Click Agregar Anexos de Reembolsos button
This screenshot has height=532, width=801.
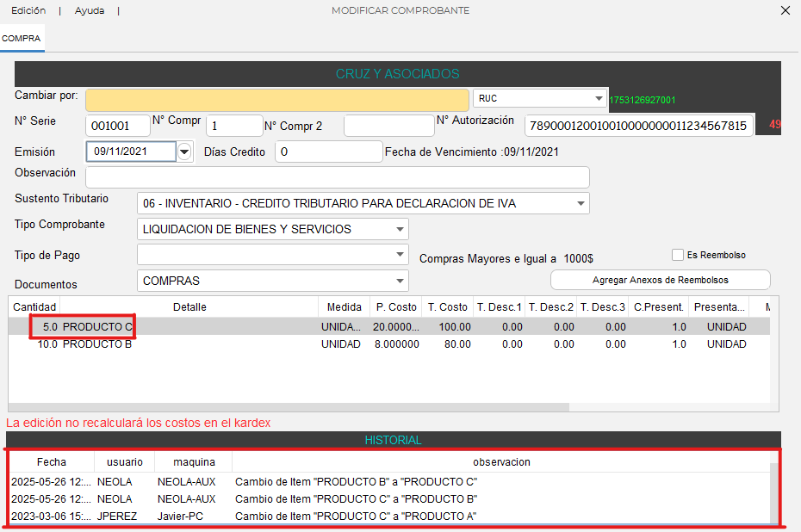point(660,280)
